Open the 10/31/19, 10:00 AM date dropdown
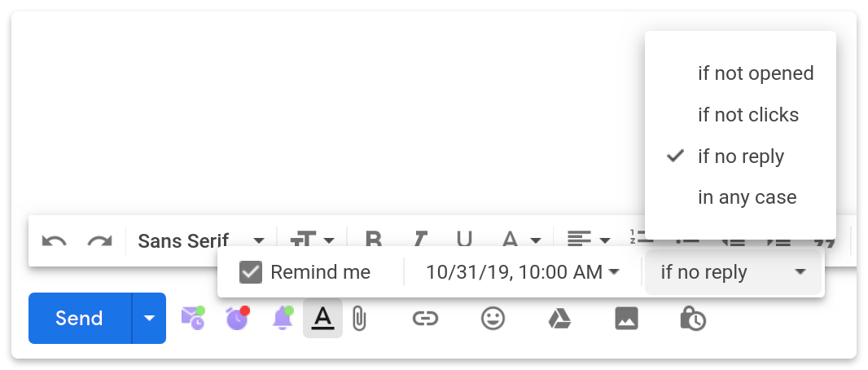868x370 pixels. (x=523, y=272)
